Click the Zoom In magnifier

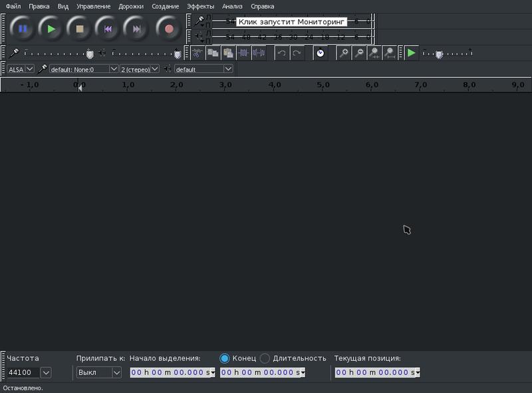[343, 53]
